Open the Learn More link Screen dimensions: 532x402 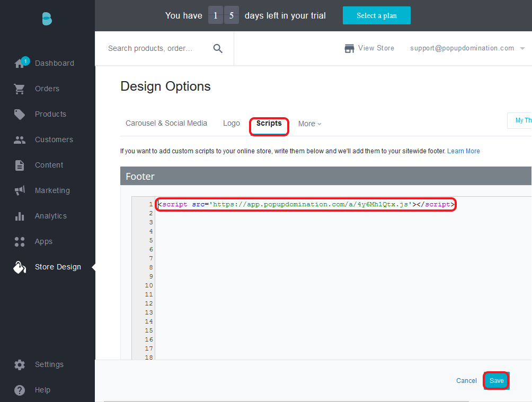click(x=464, y=151)
